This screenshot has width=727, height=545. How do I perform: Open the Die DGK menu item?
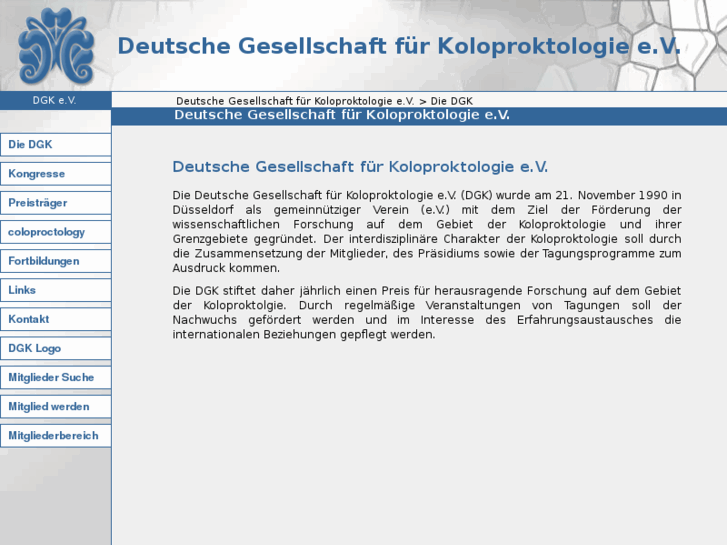pyautogui.click(x=56, y=145)
